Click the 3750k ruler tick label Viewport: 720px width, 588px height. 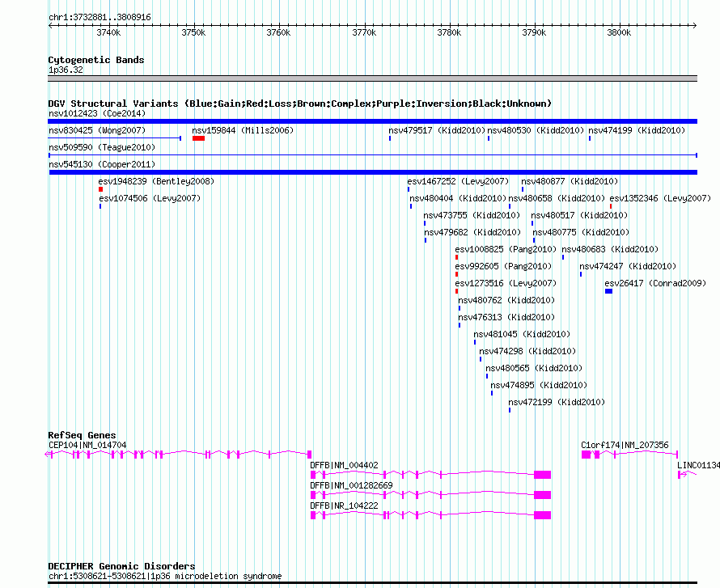193,32
